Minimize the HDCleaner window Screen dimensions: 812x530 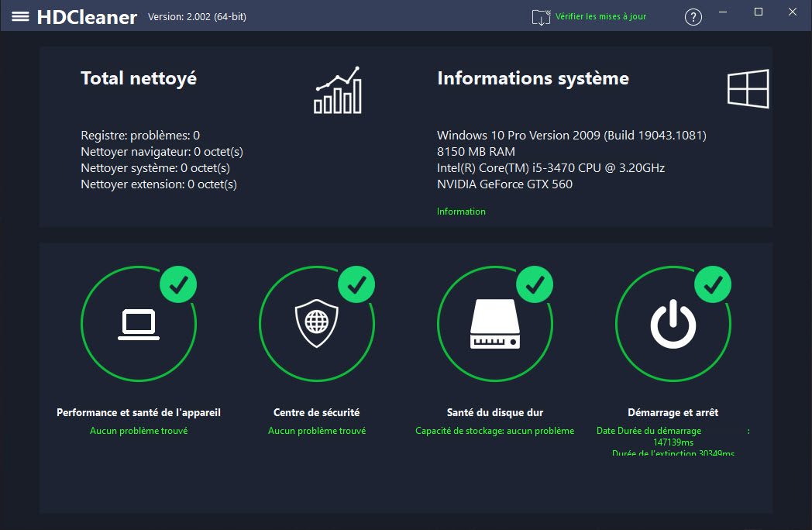pos(723,12)
